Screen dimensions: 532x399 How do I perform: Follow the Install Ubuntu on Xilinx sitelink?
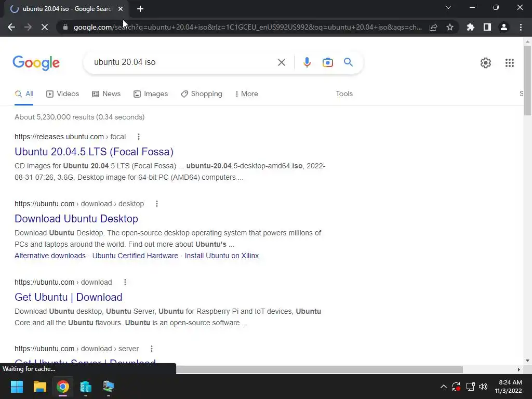221,256
